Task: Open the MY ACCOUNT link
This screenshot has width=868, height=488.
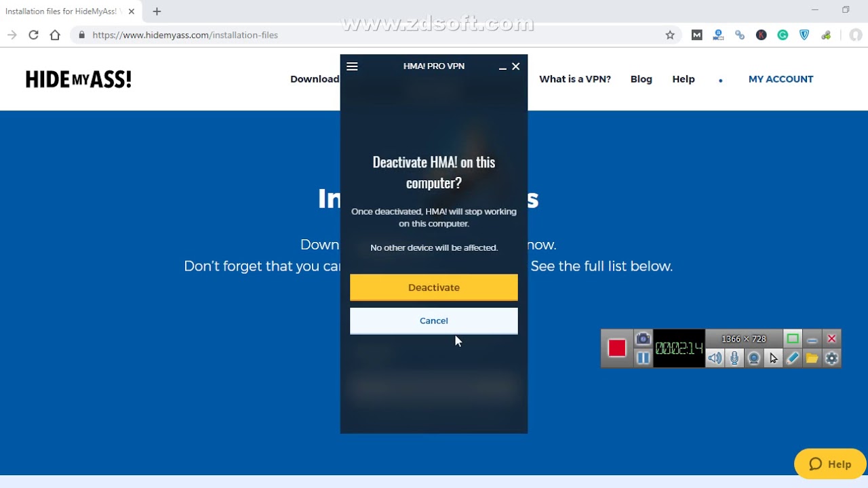Action: point(781,79)
